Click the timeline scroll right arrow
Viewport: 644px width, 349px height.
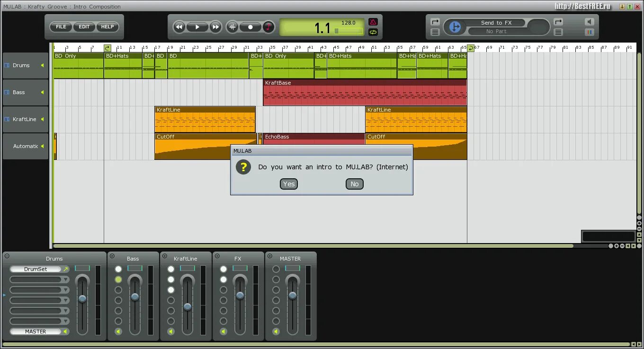coord(633,246)
